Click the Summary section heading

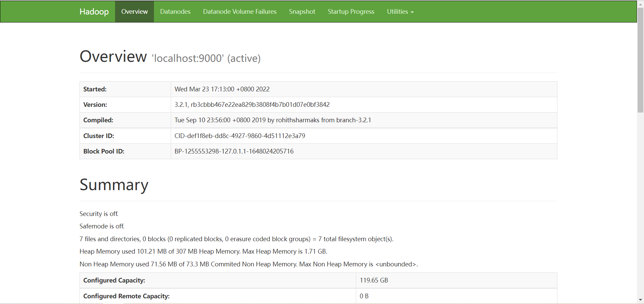coord(114,185)
